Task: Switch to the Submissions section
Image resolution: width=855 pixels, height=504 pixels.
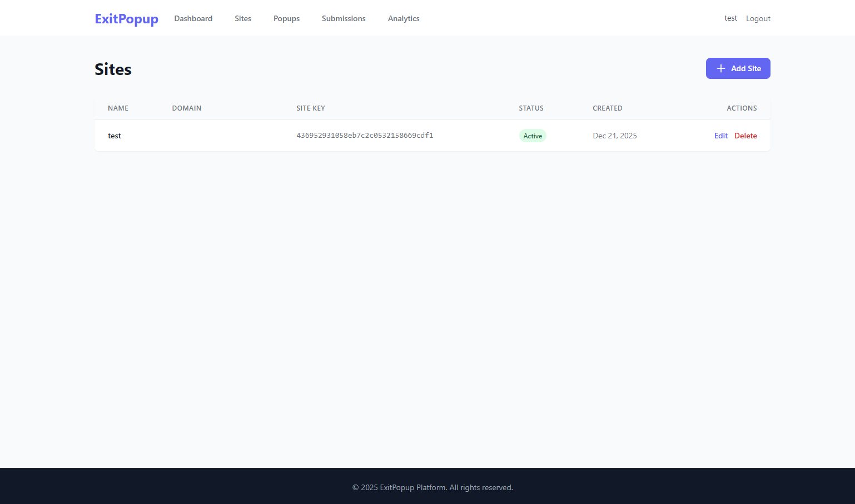Action: 343,18
